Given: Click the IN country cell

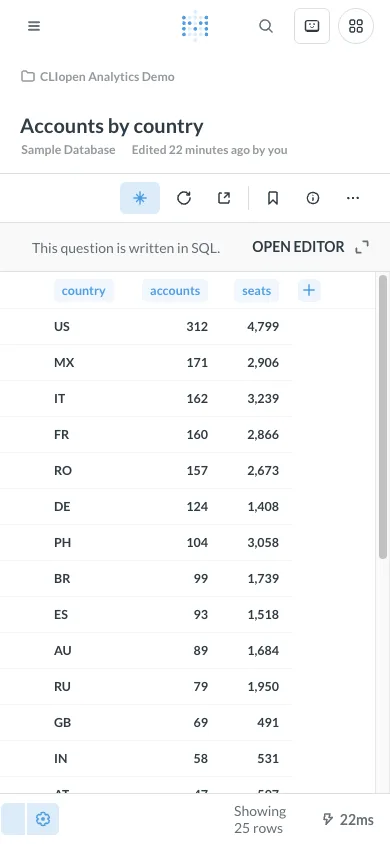Looking at the screenshot, I should [61, 758].
